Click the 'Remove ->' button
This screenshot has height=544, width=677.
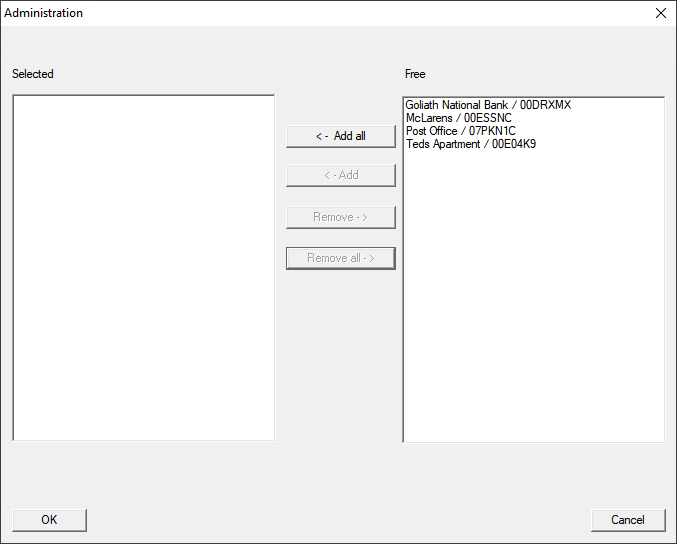click(340, 217)
